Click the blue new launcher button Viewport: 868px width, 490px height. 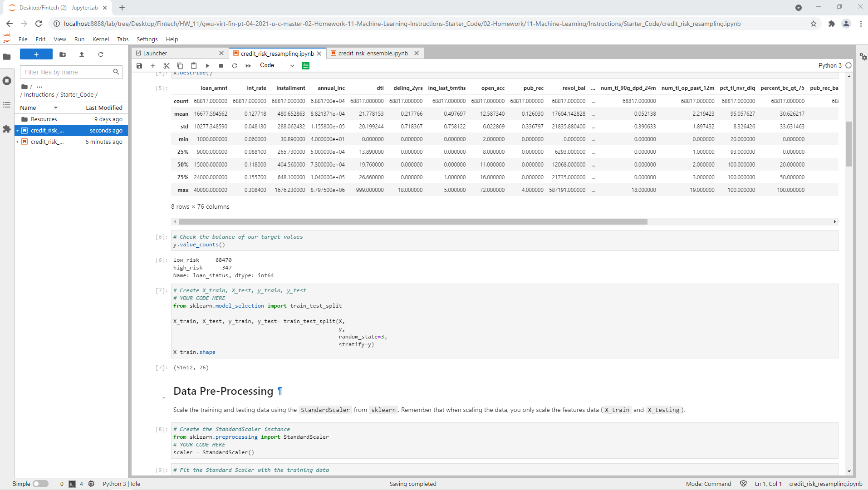[36, 54]
